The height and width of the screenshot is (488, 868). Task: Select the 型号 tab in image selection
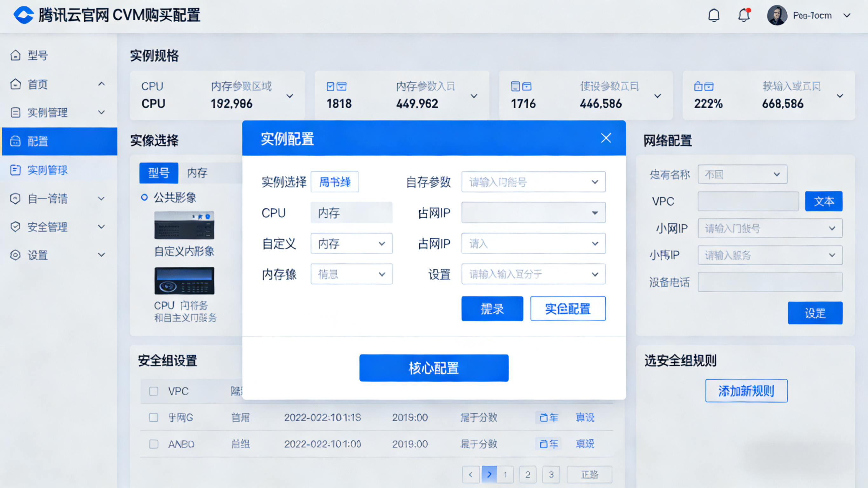[x=158, y=173]
